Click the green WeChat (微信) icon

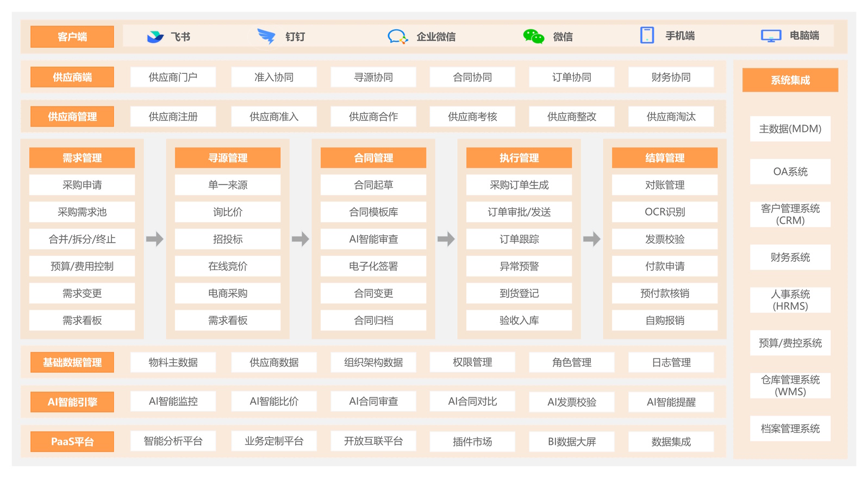pyautogui.click(x=533, y=36)
